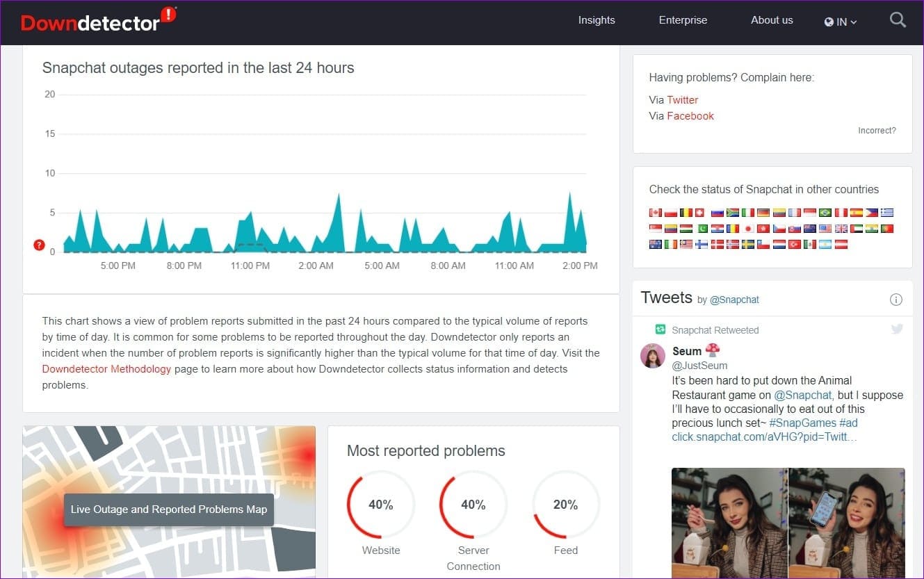
Task: Go to the Enterprise page
Action: pyautogui.click(x=683, y=20)
